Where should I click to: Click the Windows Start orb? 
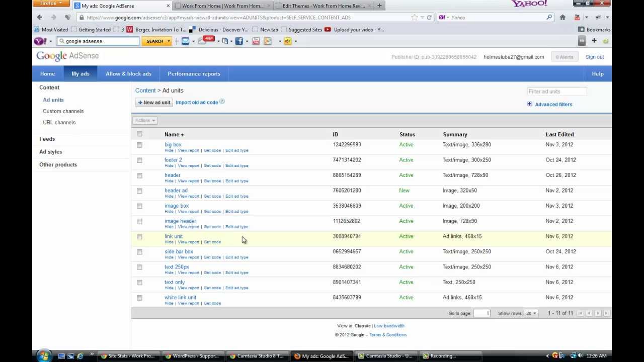[43, 356]
